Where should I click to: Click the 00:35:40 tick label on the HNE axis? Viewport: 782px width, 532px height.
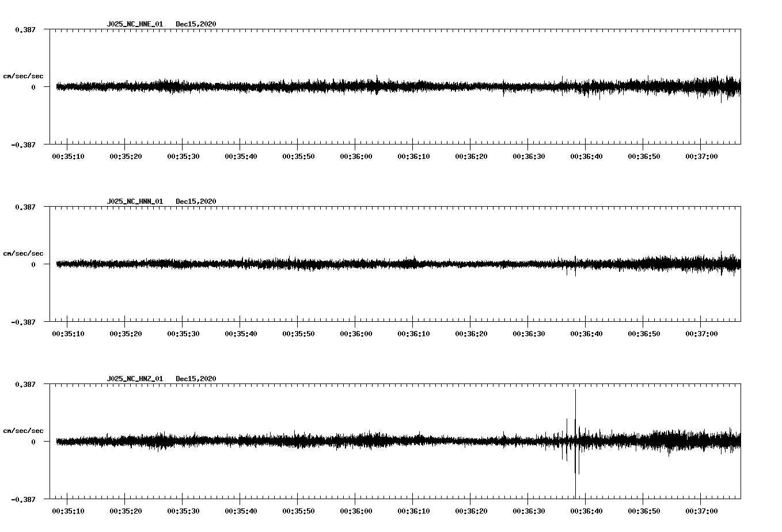pos(240,155)
